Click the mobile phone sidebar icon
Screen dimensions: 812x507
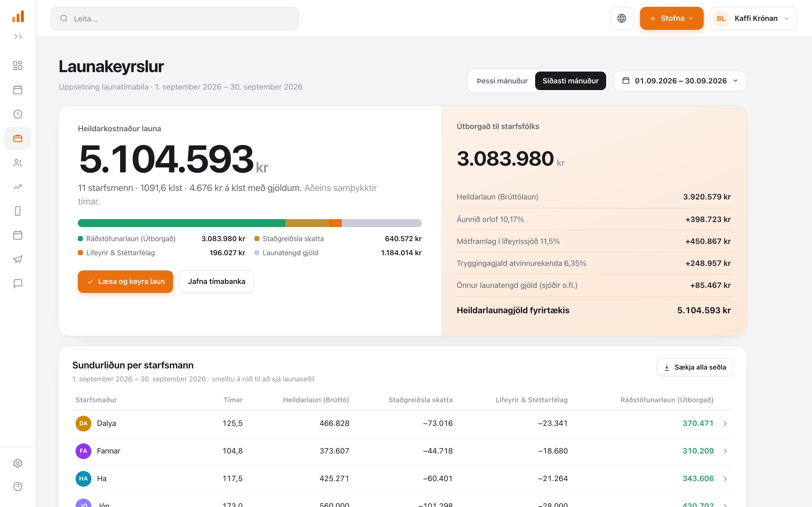pyautogui.click(x=18, y=211)
